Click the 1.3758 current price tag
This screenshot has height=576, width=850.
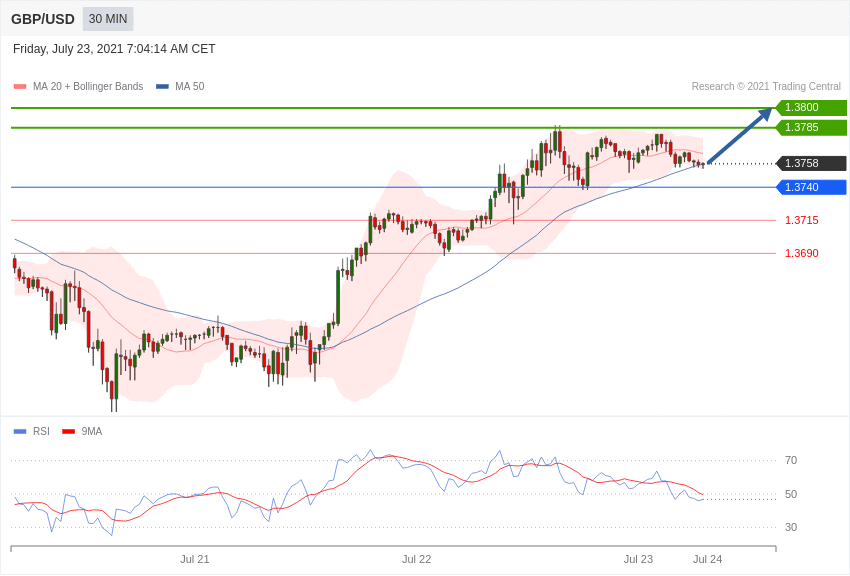pos(811,163)
